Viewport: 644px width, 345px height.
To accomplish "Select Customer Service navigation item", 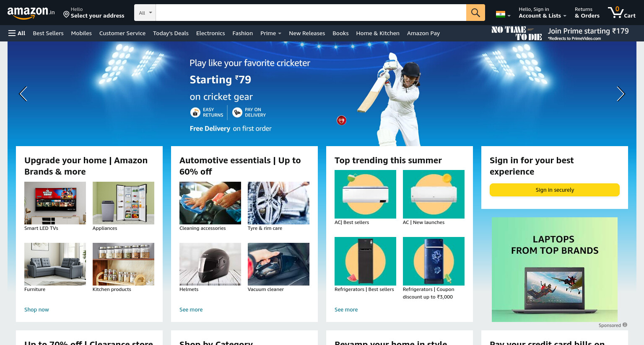I will [x=122, y=33].
